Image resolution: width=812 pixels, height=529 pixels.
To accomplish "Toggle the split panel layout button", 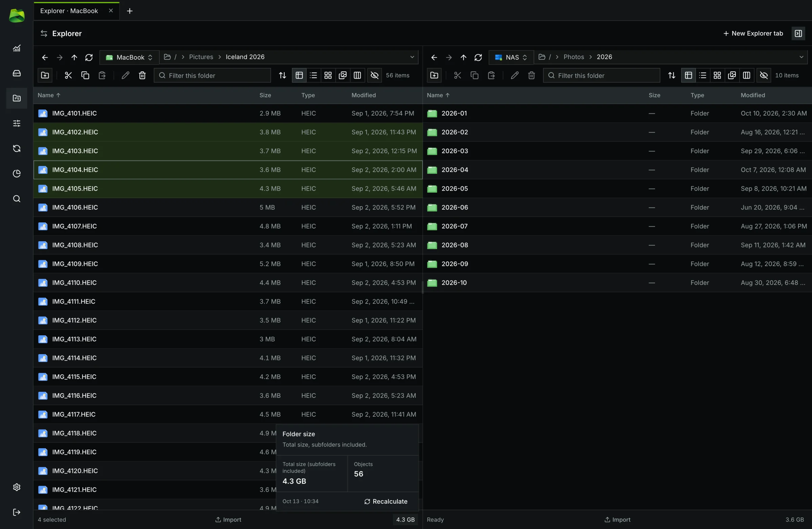I will (798, 33).
